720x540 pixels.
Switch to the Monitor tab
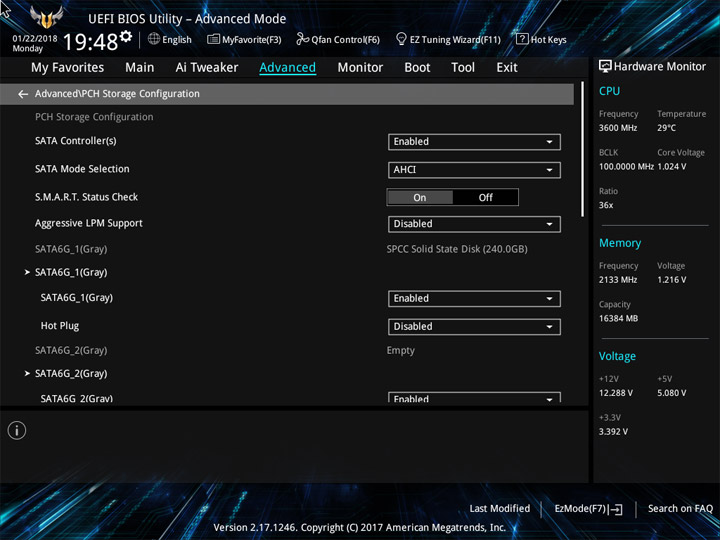click(x=360, y=68)
